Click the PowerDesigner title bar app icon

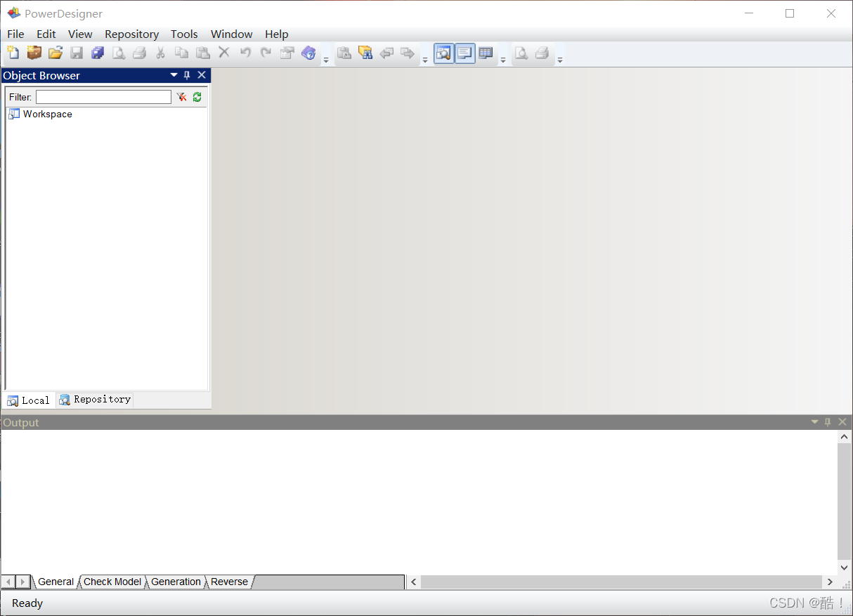13,13
